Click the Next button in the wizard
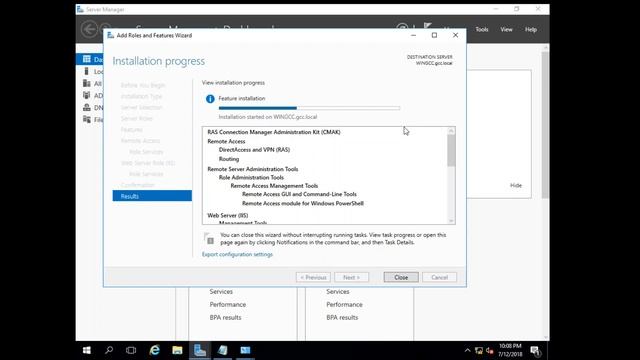The height and width of the screenshot is (360, 640). click(x=351, y=277)
